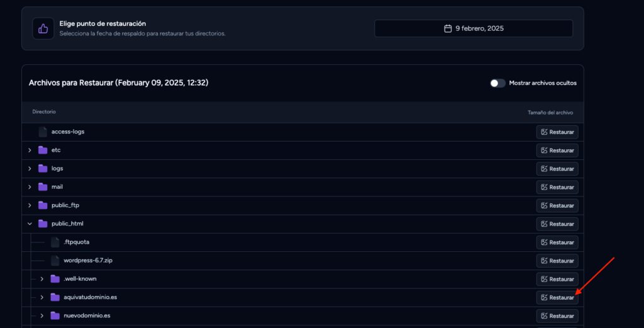Click the wordpress-6.7.zip file icon
The width and height of the screenshot is (644, 328).
[x=55, y=261]
